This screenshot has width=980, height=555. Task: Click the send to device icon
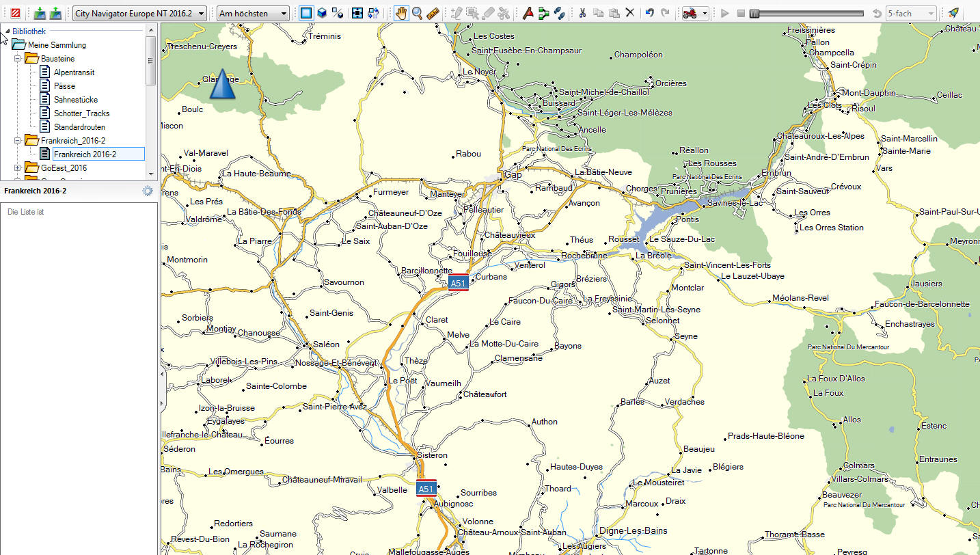click(x=40, y=13)
